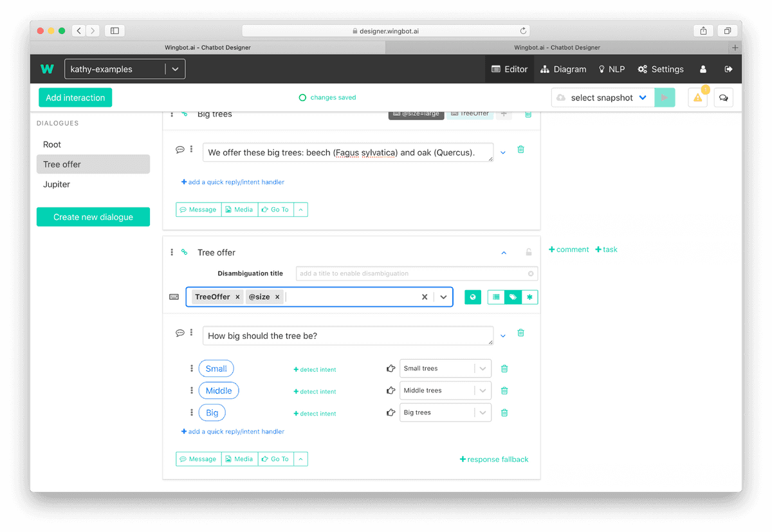The image size is (772, 532).
Task: Toggle the asterisk mode button
Action: tap(529, 297)
